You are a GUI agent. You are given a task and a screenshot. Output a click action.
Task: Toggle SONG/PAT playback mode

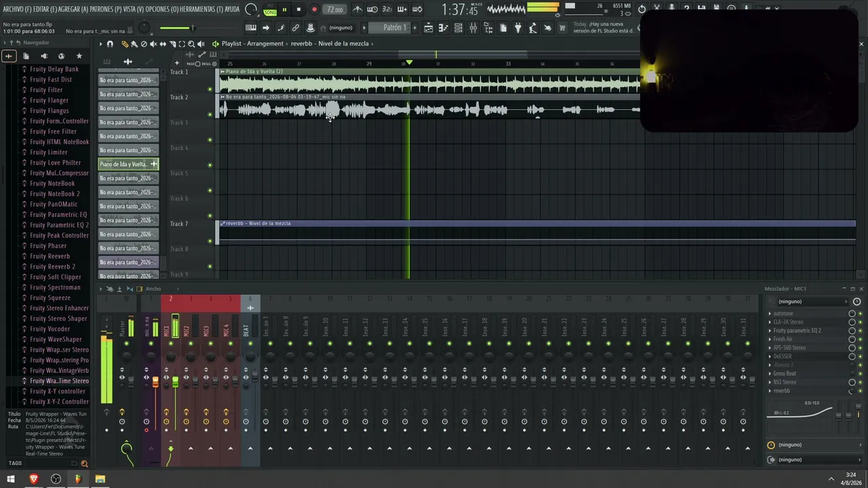pyautogui.click(x=270, y=9)
